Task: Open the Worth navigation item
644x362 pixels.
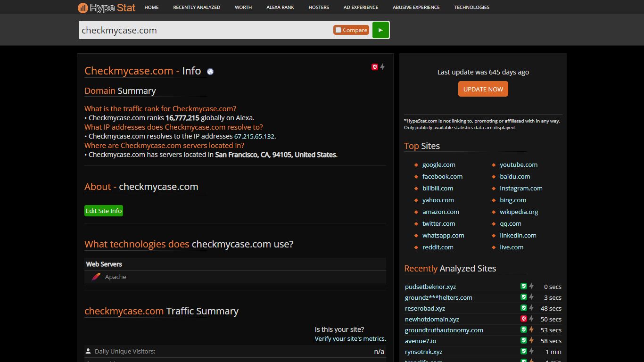Action: tap(243, 7)
